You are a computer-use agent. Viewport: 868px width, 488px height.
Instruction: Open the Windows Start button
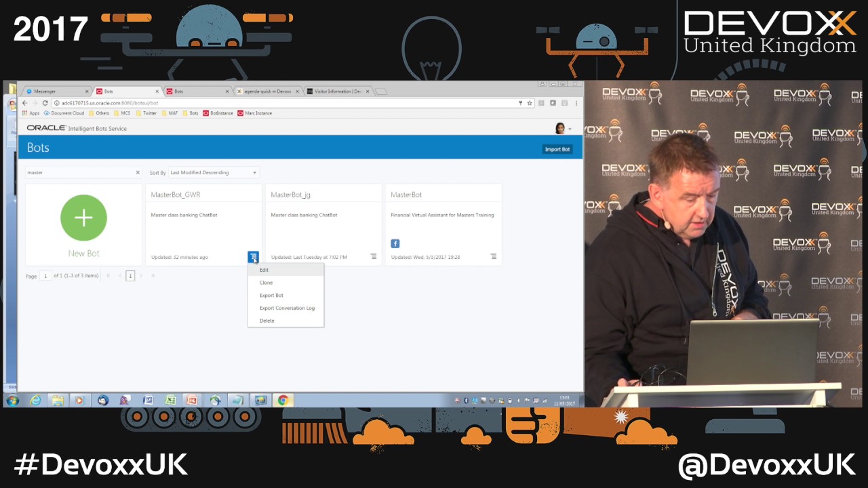12,401
